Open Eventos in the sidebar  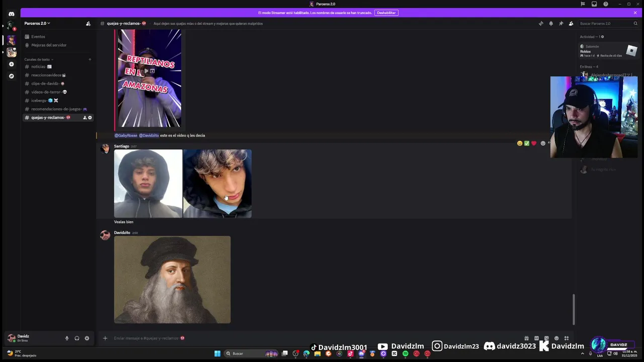tap(38, 37)
